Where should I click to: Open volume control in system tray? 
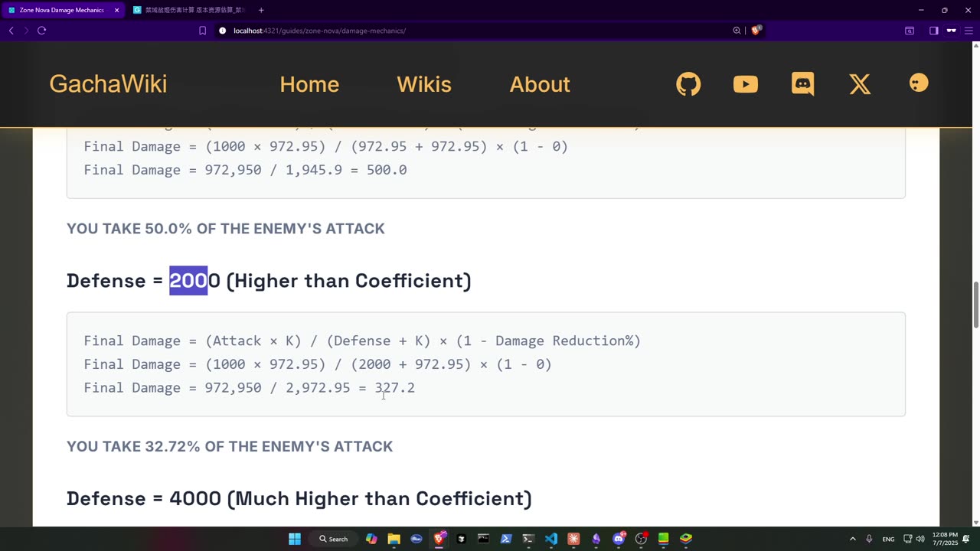[920, 539]
